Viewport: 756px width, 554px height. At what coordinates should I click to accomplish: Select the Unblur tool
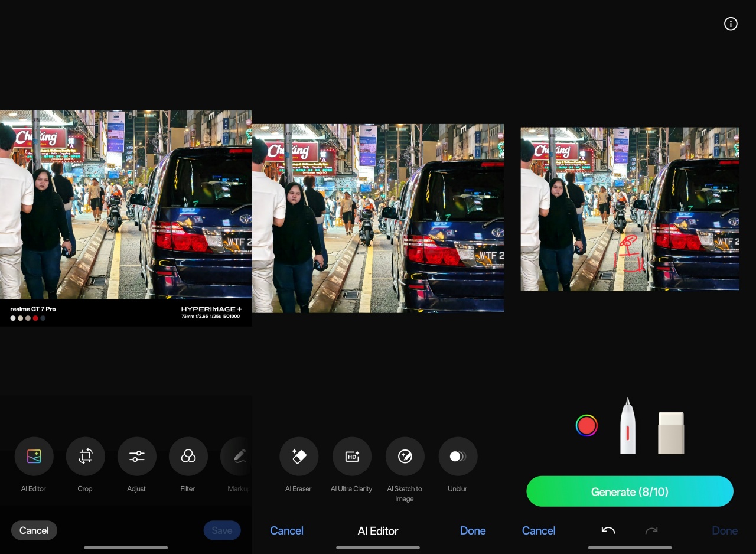click(458, 457)
